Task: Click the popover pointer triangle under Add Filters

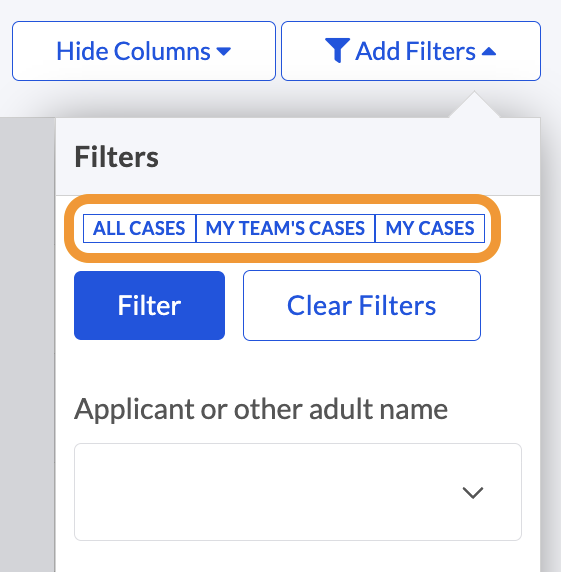Action: 474,104
